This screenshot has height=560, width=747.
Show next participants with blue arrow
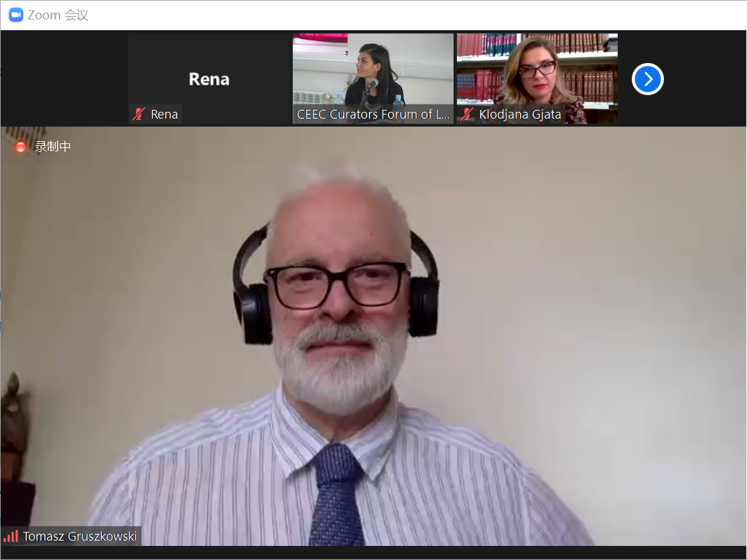(x=647, y=79)
